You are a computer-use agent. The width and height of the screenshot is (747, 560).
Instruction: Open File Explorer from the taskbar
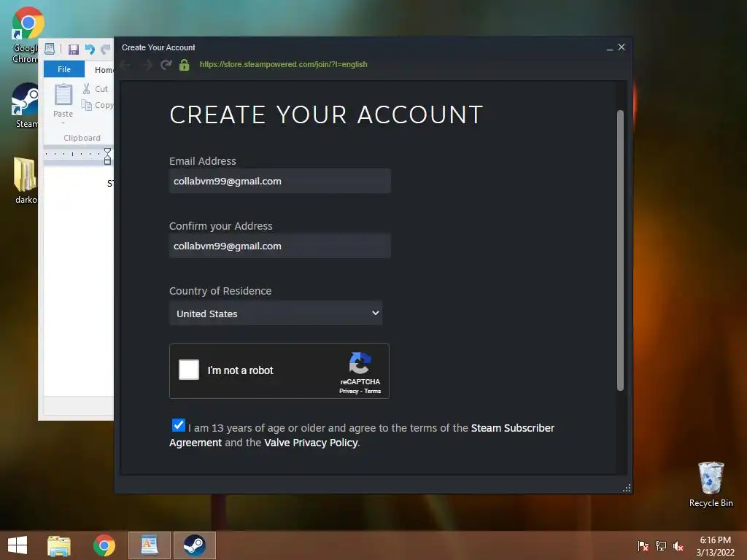click(59, 545)
